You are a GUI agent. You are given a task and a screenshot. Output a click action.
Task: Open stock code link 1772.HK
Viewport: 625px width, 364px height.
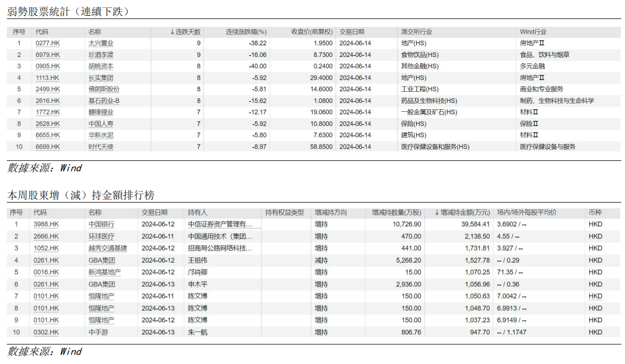(x=47, y=112)
